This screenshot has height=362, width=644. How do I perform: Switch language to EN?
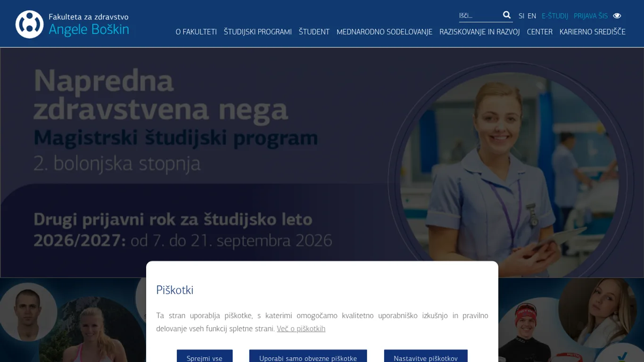click(x=532, y=16)
